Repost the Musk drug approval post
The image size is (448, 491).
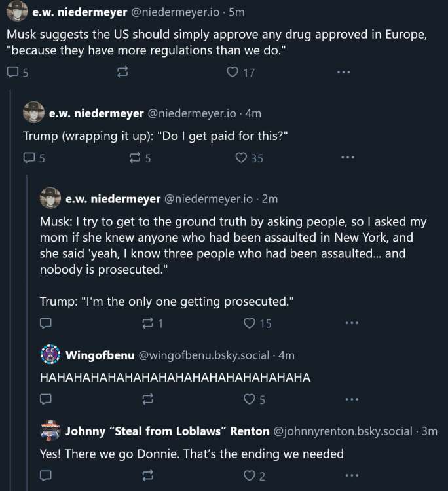(122, 73)
